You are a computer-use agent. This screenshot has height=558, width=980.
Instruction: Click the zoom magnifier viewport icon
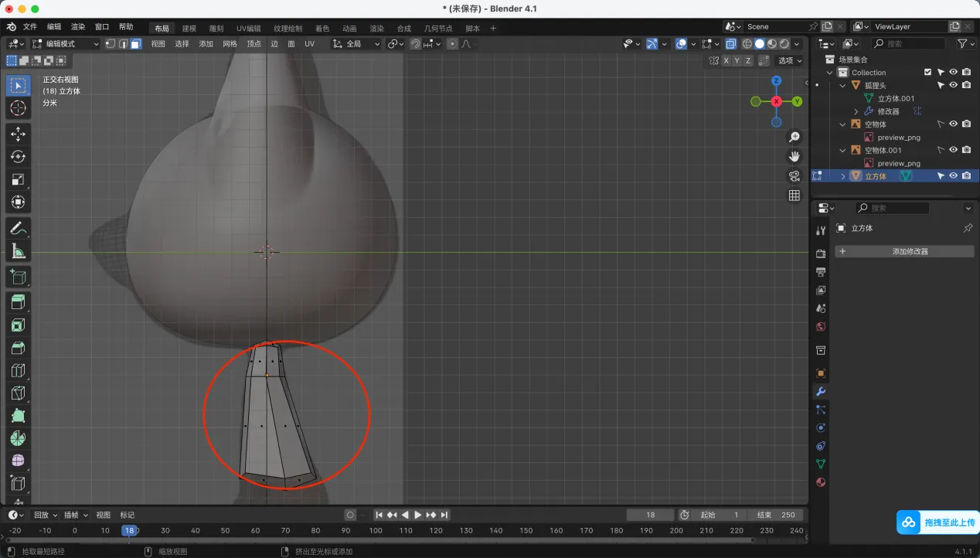tap(794, 138)
